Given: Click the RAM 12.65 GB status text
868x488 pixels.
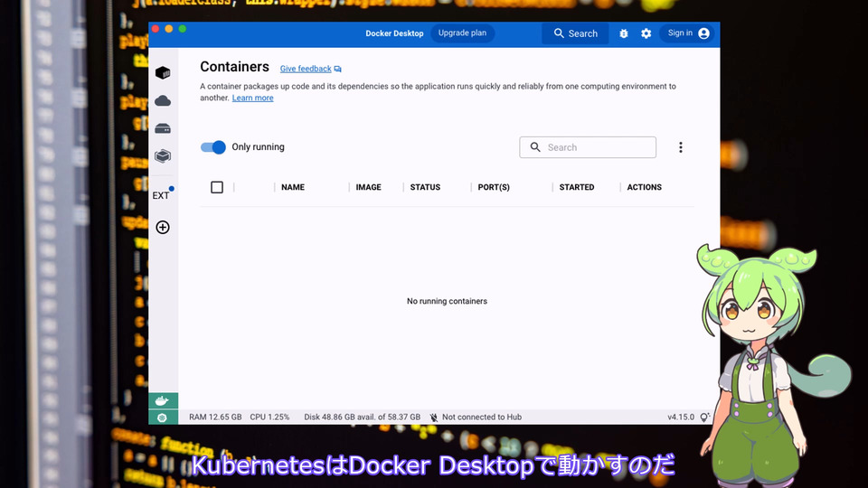Looking at the screenshot, I should coord(215,418).
